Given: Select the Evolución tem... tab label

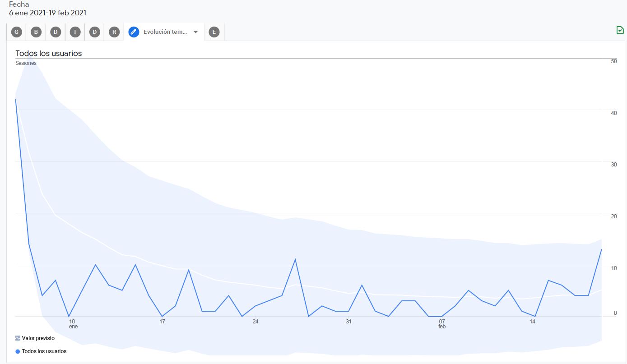Looking at the screenshot, I should (x=164, y=32).
